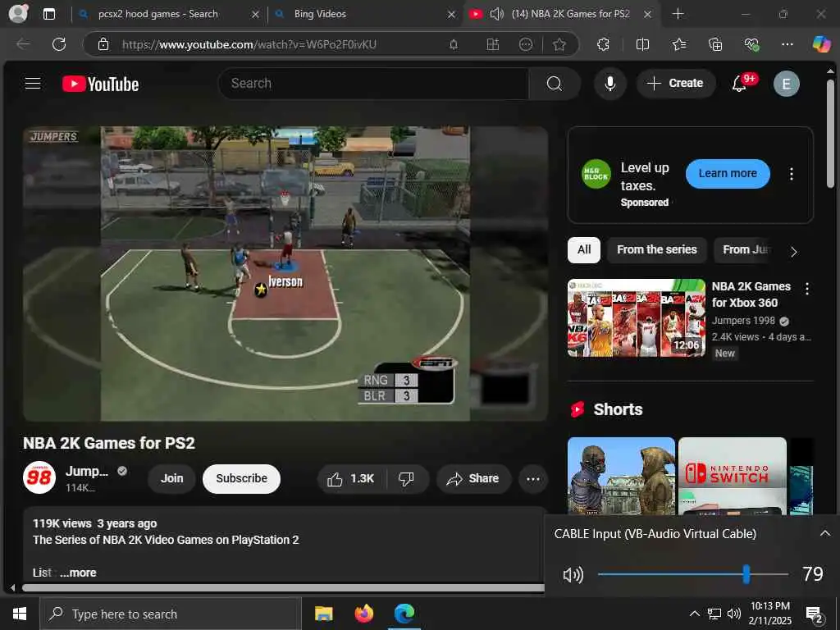Click the YouTube search magnifier button
Viewport: 840px width, 630px height.
pyautogui.click(x=555, y=84)
